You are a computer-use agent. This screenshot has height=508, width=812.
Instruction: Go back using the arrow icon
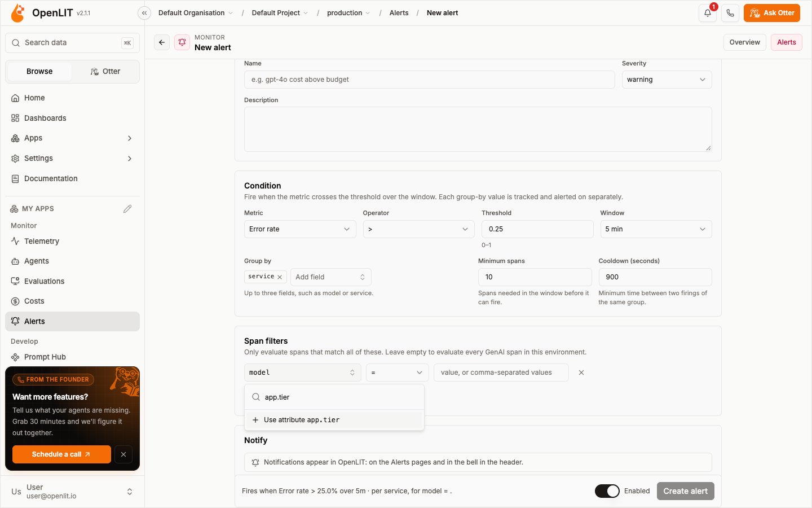coord(162,42)
